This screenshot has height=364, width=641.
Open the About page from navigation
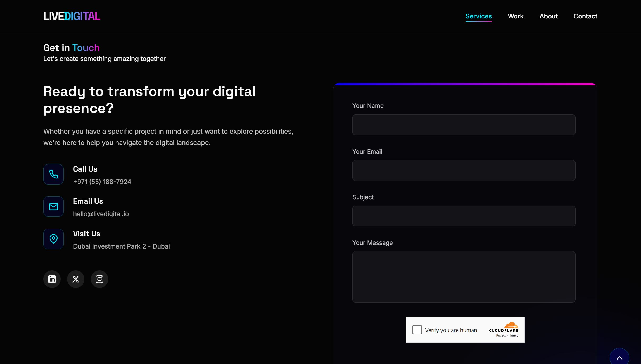point(548,16)
